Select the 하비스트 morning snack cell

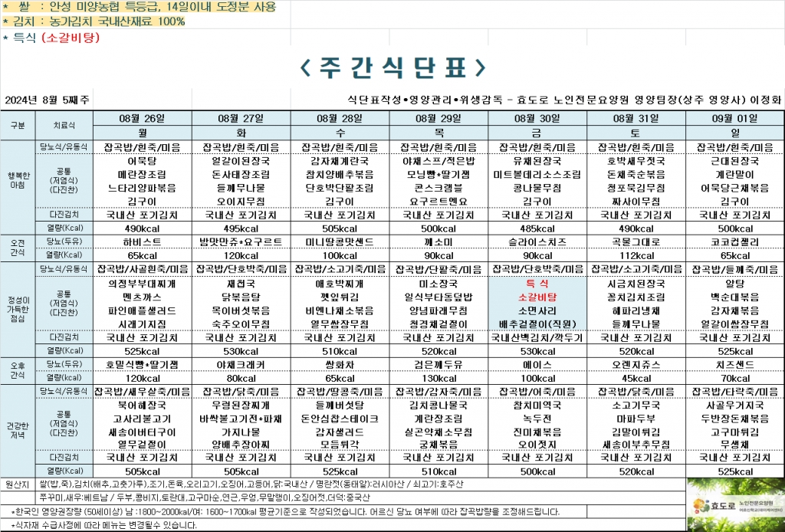coord(142,241)
